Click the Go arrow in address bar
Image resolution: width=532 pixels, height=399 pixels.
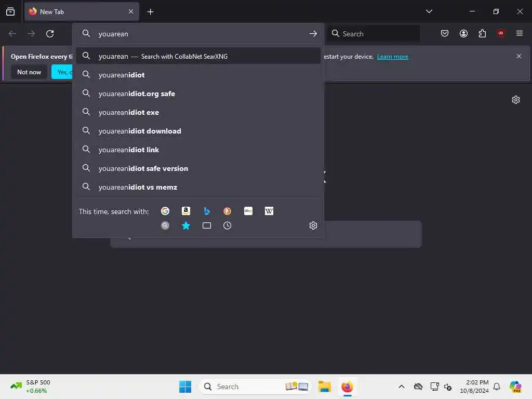pyautogui.click(x=313, y=34)
